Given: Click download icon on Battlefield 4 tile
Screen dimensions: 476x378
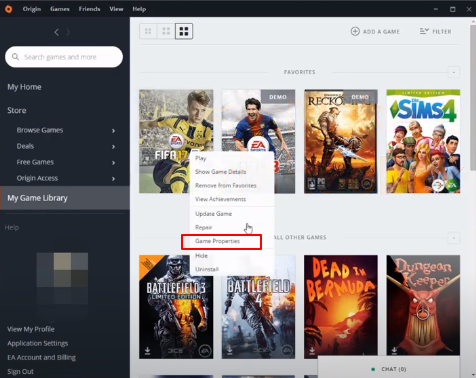Looking at the screenshot, I should pos(230,350).
